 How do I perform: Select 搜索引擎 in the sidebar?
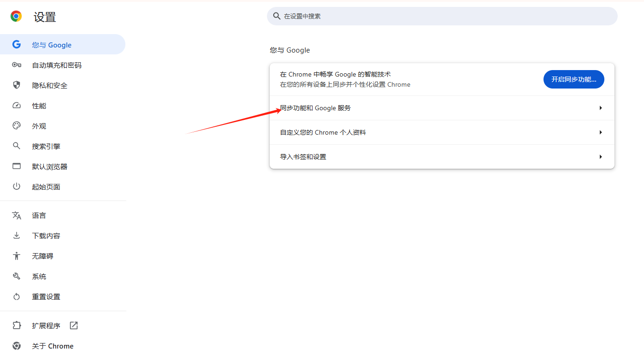63,146
